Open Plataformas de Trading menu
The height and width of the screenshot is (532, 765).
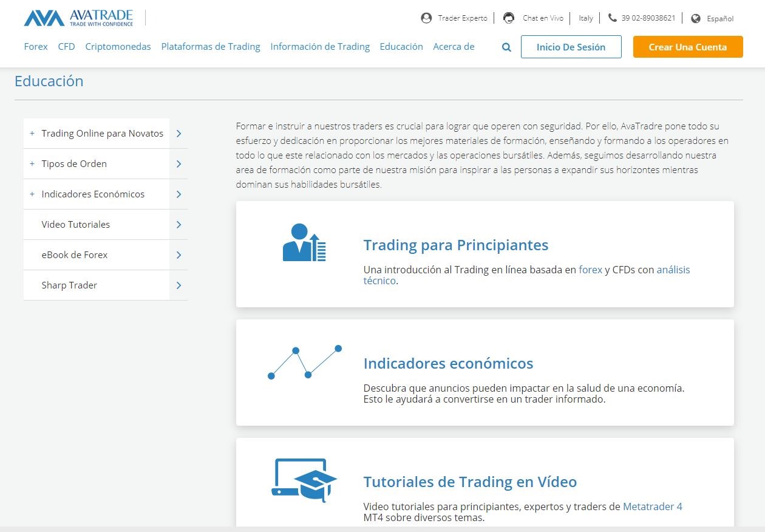click(211, 47)
